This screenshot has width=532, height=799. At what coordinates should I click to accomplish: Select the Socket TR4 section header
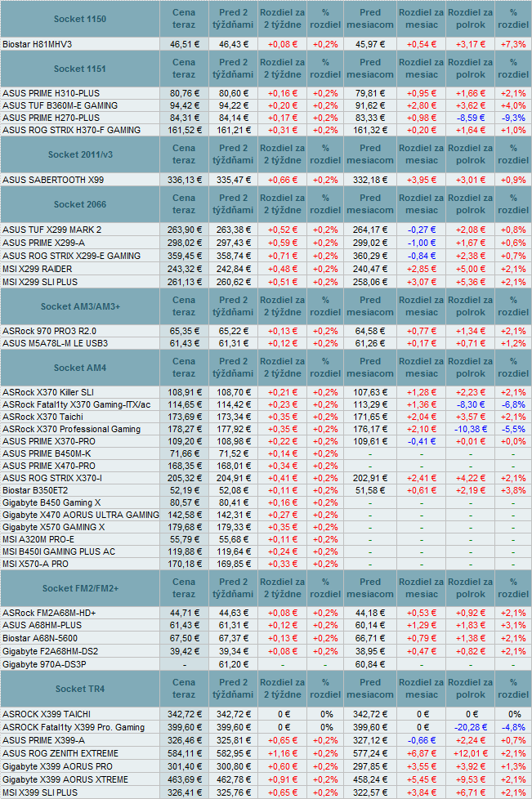click(x=79, y=689)
